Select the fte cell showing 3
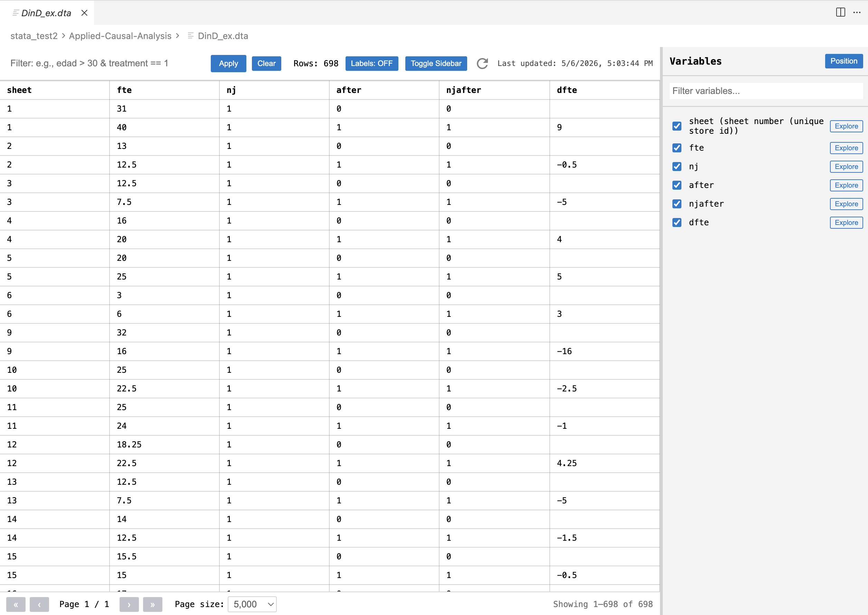The width and height of the screenshot is (868, 615). coord(164,295)
